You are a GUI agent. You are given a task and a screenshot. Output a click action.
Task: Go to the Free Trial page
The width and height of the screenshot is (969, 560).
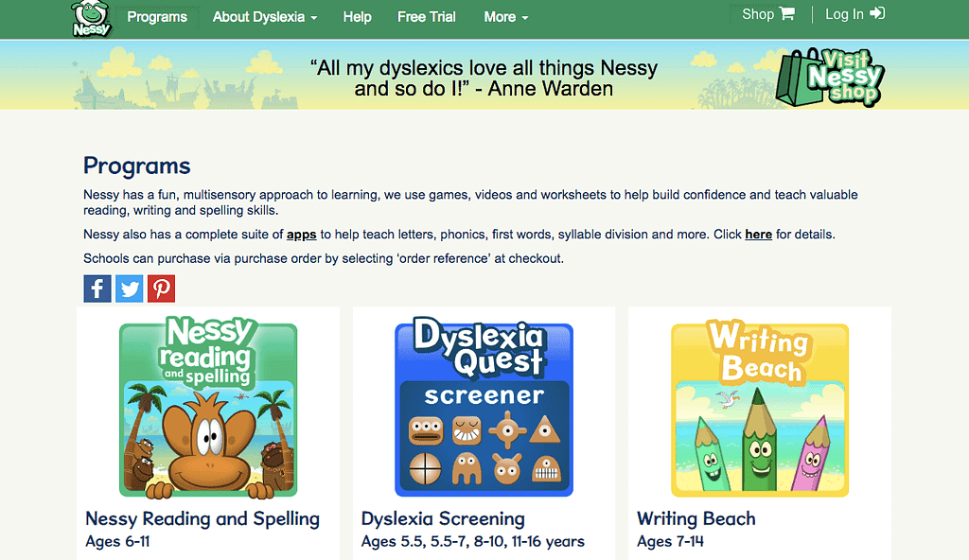427,17
